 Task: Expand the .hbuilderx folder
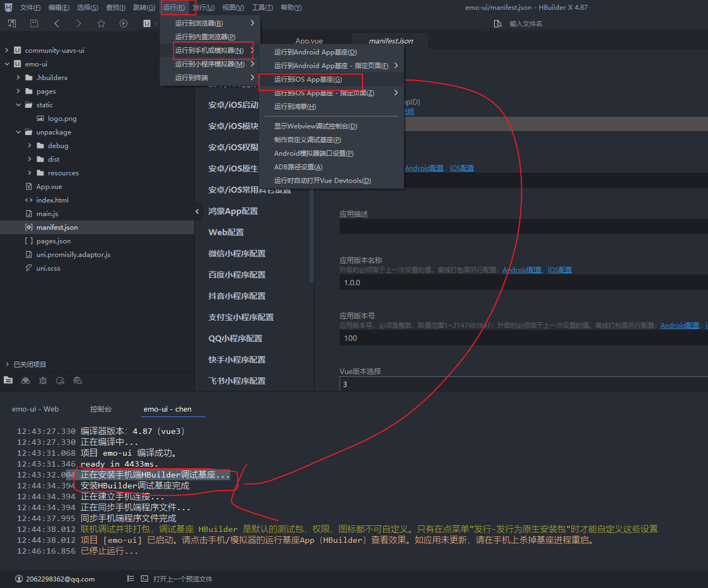(x=18, y=78)
